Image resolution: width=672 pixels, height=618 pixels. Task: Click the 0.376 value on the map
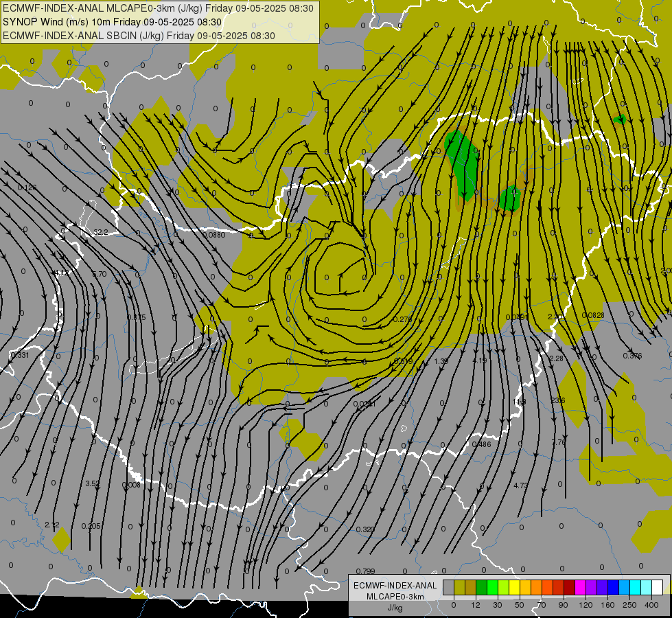(x=633, y=356)
